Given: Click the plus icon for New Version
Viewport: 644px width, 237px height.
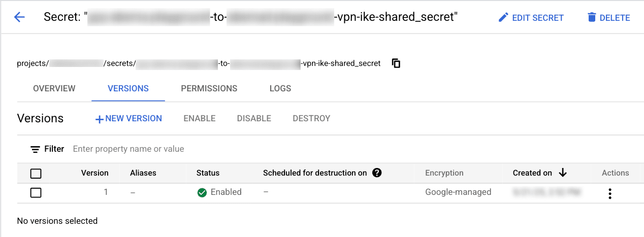Looking at the screenshot, I should click(x=100, y=119).
